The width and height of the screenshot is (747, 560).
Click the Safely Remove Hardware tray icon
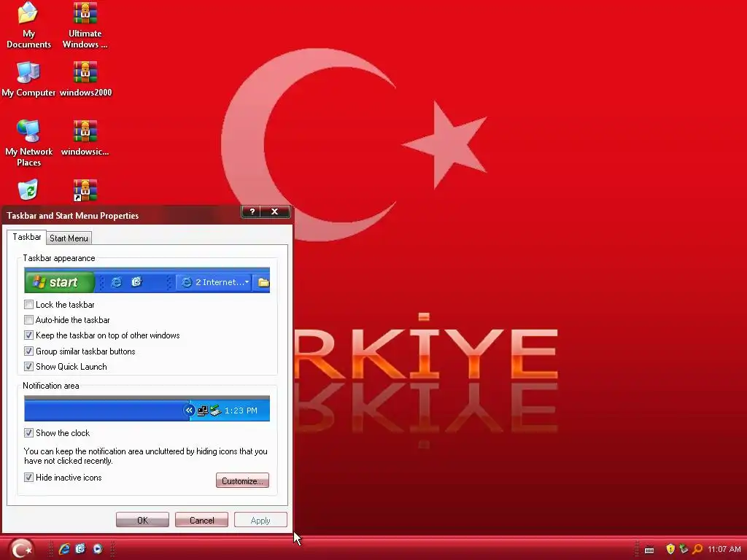point(684,549)
